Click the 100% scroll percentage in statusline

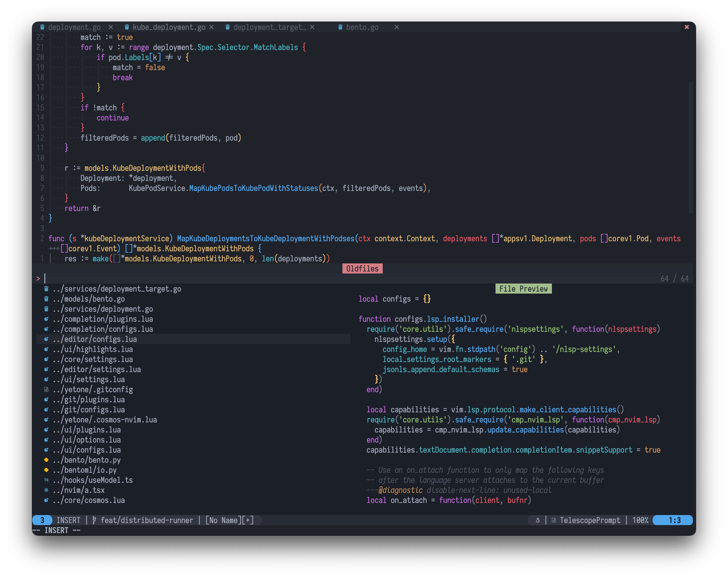point(640,520)
